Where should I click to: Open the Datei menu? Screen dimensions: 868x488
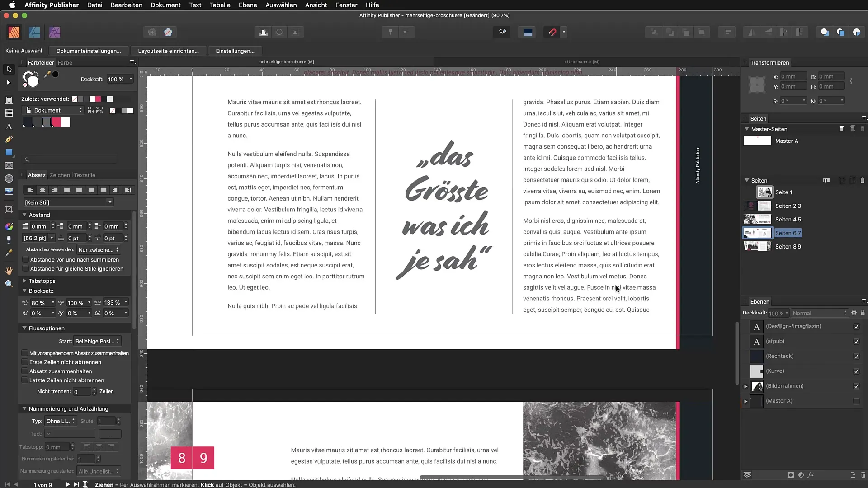coord(94,5)
